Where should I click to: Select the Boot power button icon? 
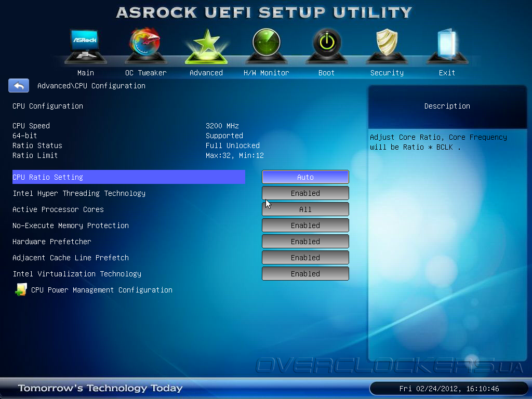(x=326, y=46)
